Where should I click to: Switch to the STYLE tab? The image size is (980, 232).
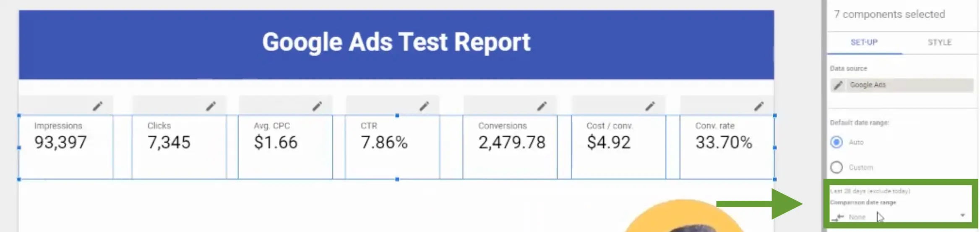(939, 42)
